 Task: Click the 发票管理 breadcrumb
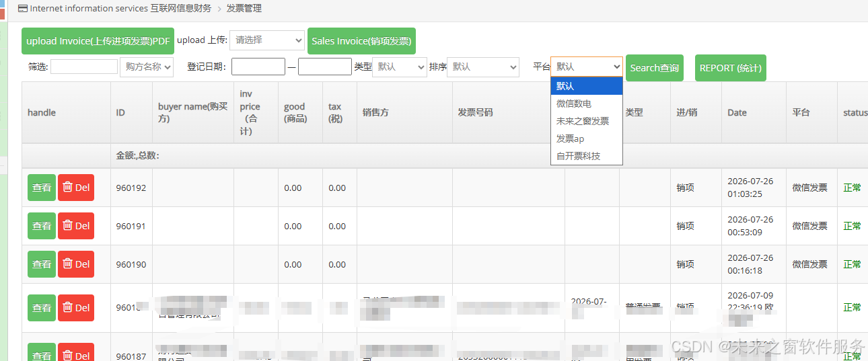244,9
